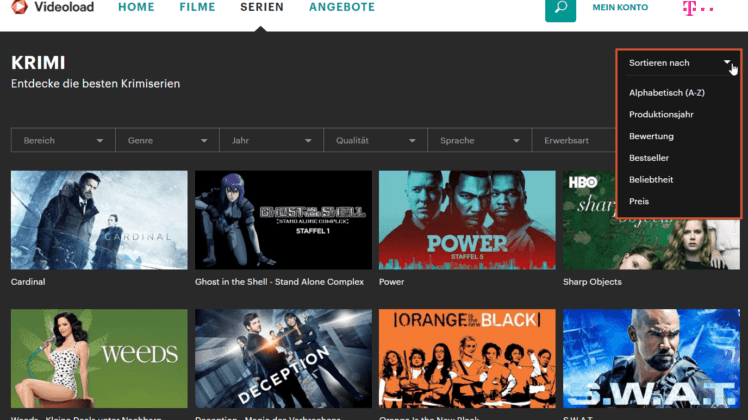Open the Power series poster
Image resolution: width=748 pixels, height=420 pixels.
pyautogui.click(x=467, y=220)
